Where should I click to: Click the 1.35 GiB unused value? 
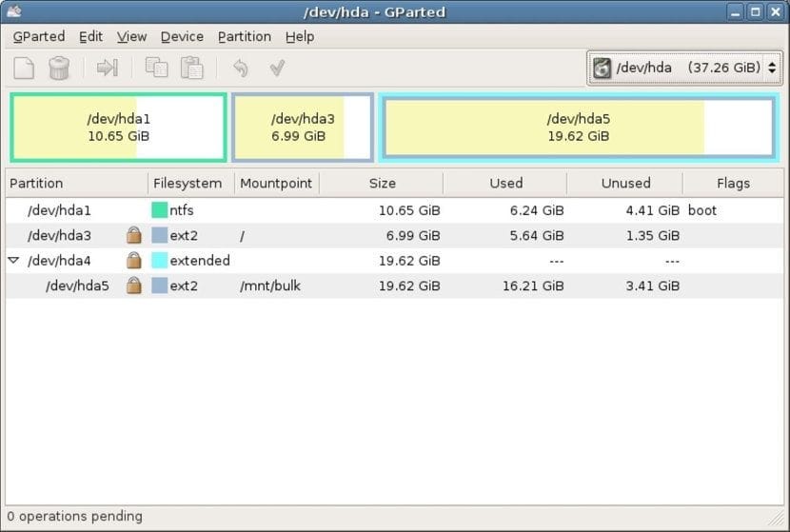[x=652, y=235]
